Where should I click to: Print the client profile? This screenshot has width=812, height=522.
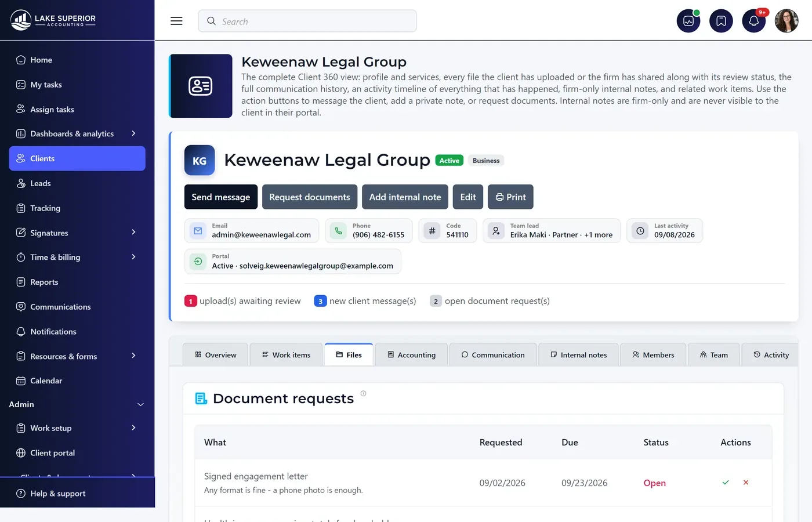tap(510, 197)
